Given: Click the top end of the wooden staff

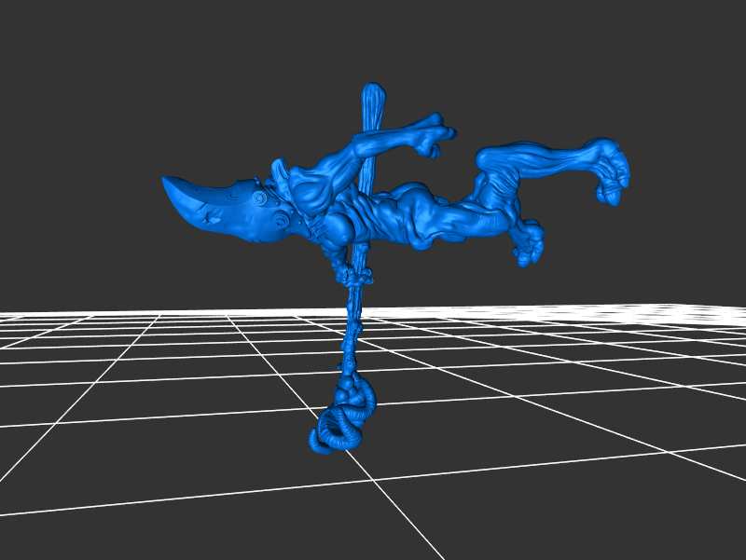Looking at the screenshot, I should [374, 92].
